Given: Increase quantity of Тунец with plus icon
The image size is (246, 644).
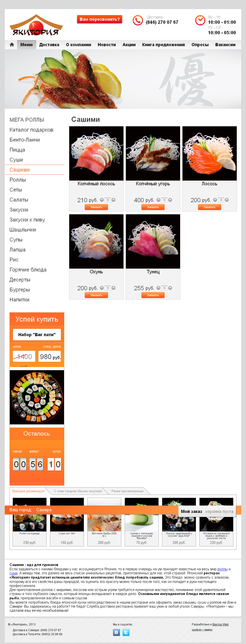Looking at the screenshot, I should [x=170, y=288].
